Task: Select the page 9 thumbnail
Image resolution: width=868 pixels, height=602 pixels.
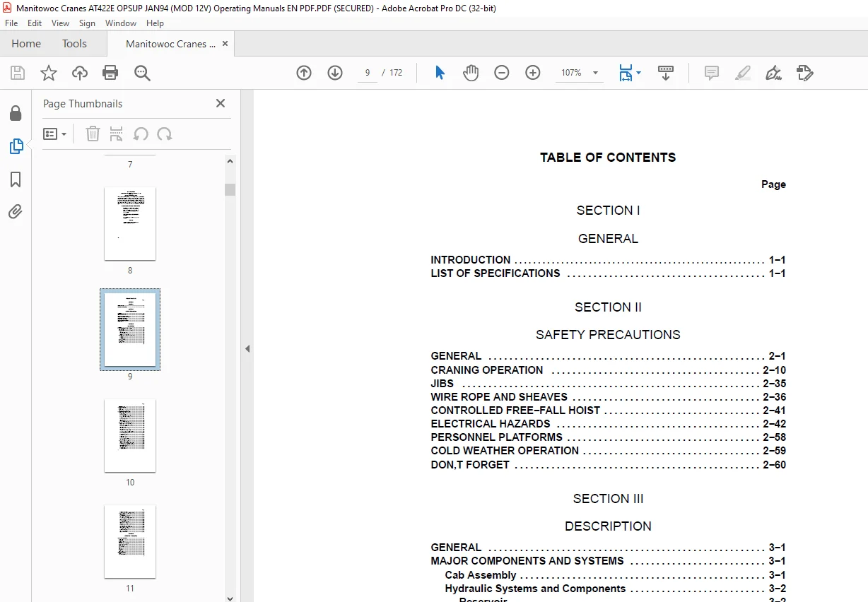Action: pos(130,329)
